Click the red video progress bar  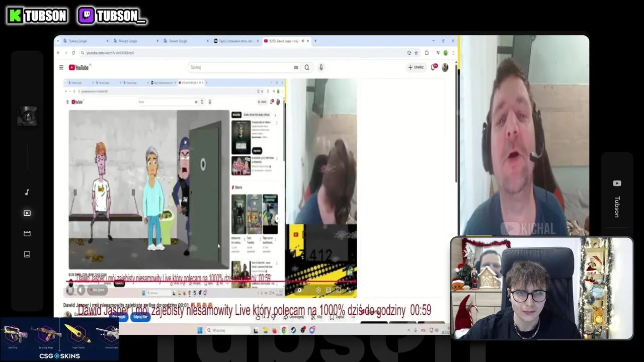[211, 282]
